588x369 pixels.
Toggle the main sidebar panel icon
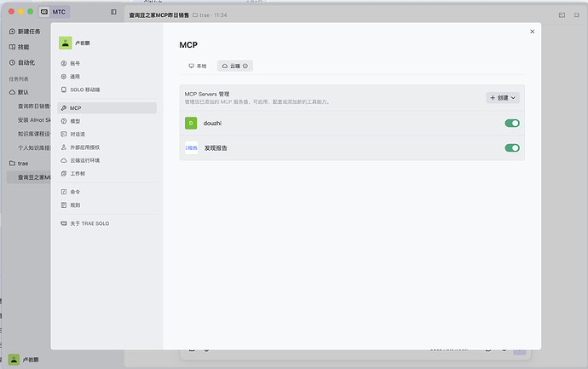coord(113,12)
